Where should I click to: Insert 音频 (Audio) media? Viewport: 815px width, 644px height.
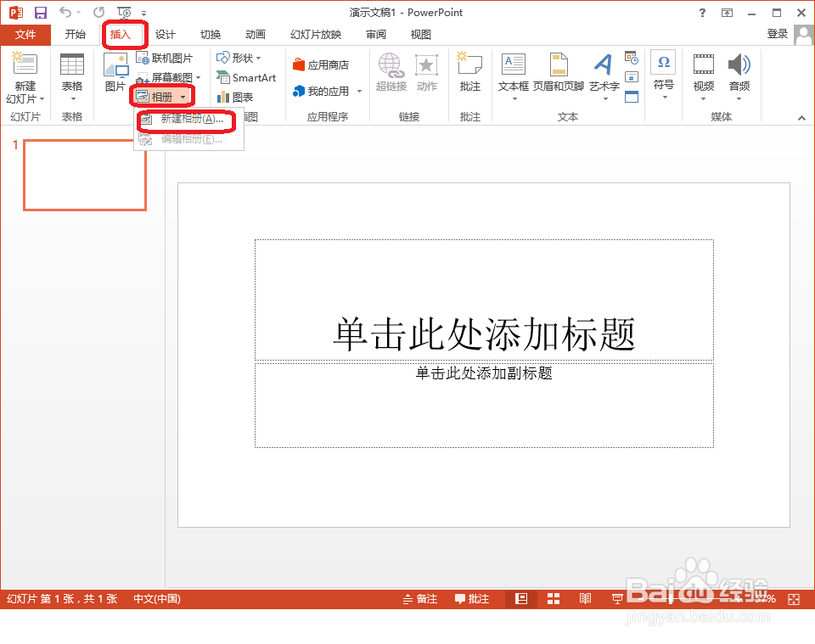739,76
